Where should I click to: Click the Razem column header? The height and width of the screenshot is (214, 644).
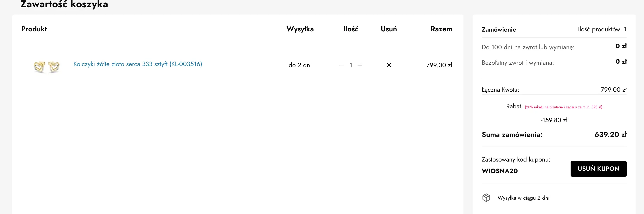pyautogui.click(x=441, y=29)
